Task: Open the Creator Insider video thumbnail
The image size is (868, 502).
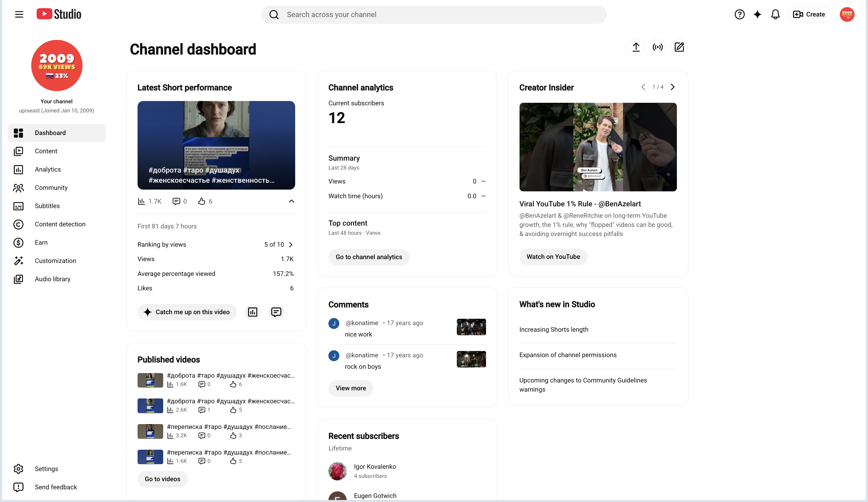Action: (x=598, y=147)
